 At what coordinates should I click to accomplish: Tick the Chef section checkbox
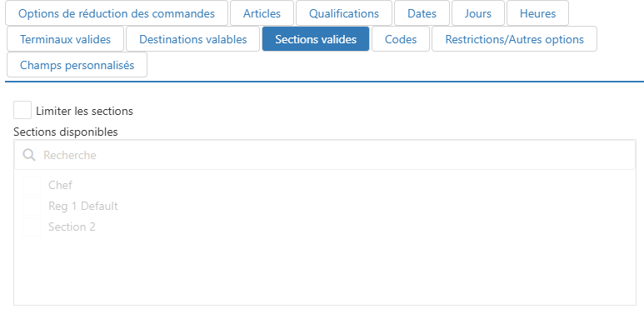(32, 186)
